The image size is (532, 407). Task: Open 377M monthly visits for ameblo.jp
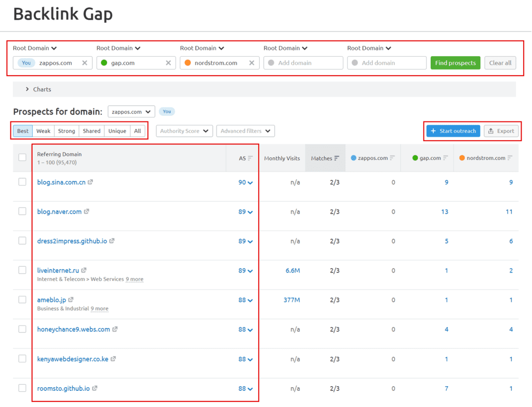[292, 300]
